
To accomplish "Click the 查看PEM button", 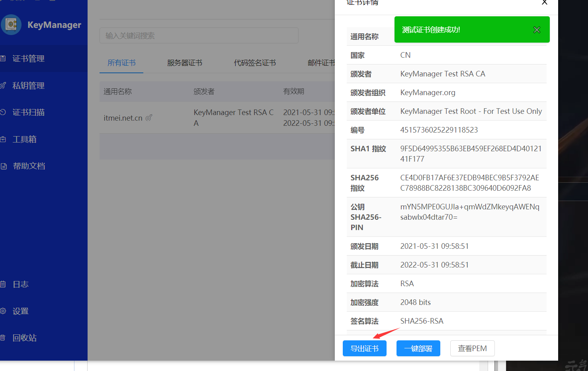I will (x=473, y=348).
